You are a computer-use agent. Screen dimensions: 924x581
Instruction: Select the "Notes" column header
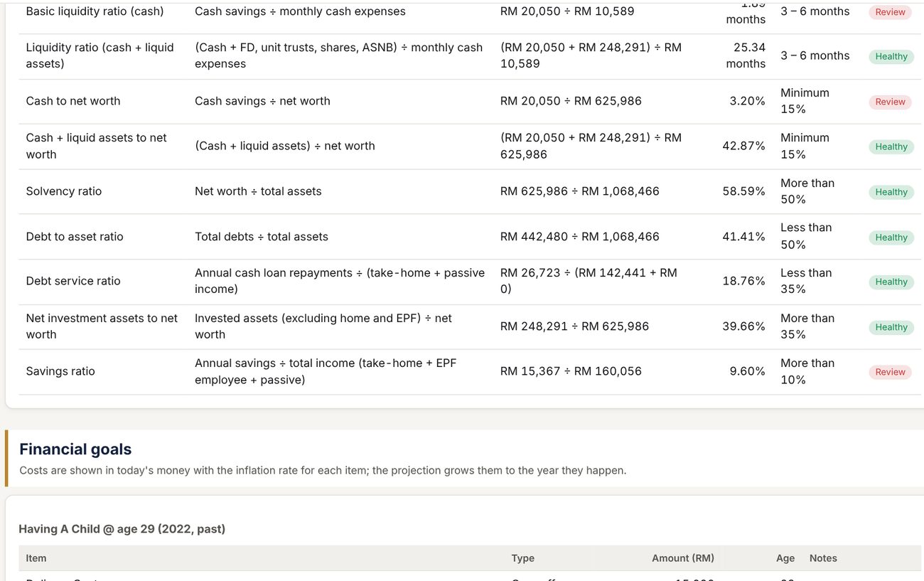tap(823, 558)
